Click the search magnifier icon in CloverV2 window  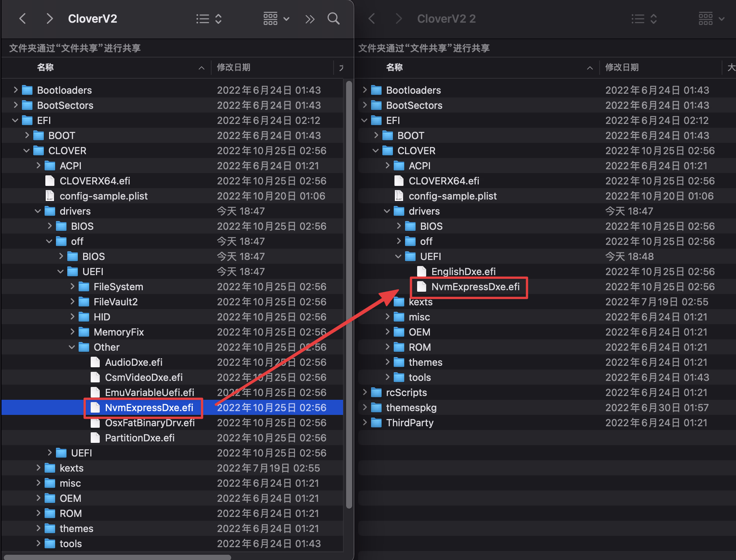333,19
